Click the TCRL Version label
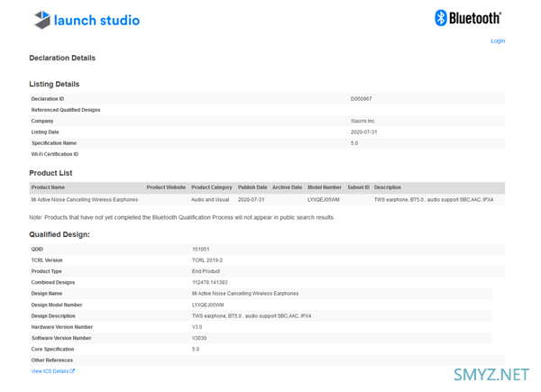The height and width of the screenshot is (392, 541). tap(47, 260)
